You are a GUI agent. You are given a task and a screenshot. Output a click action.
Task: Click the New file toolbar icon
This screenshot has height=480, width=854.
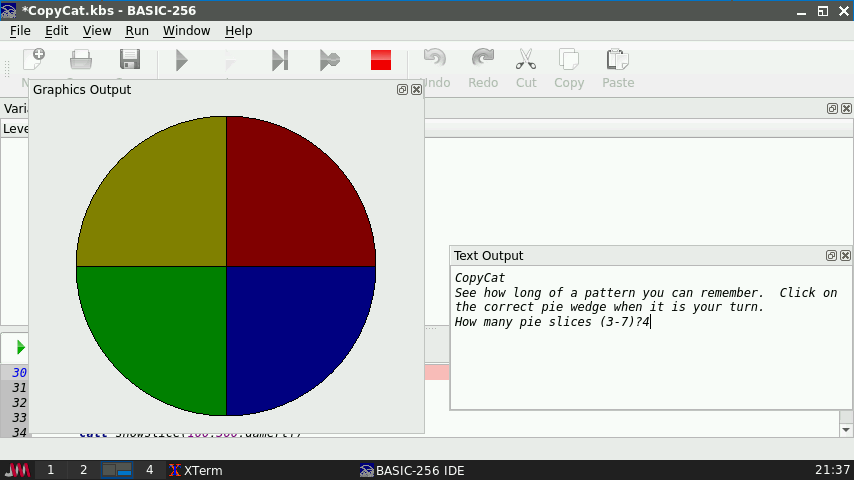click(x=33, y=60)
